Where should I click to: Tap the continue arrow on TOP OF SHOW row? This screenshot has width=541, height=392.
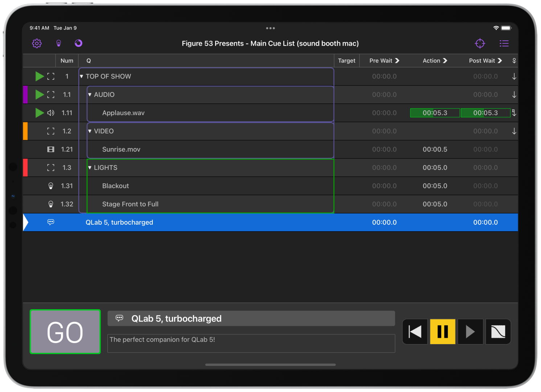coord(514,76)
